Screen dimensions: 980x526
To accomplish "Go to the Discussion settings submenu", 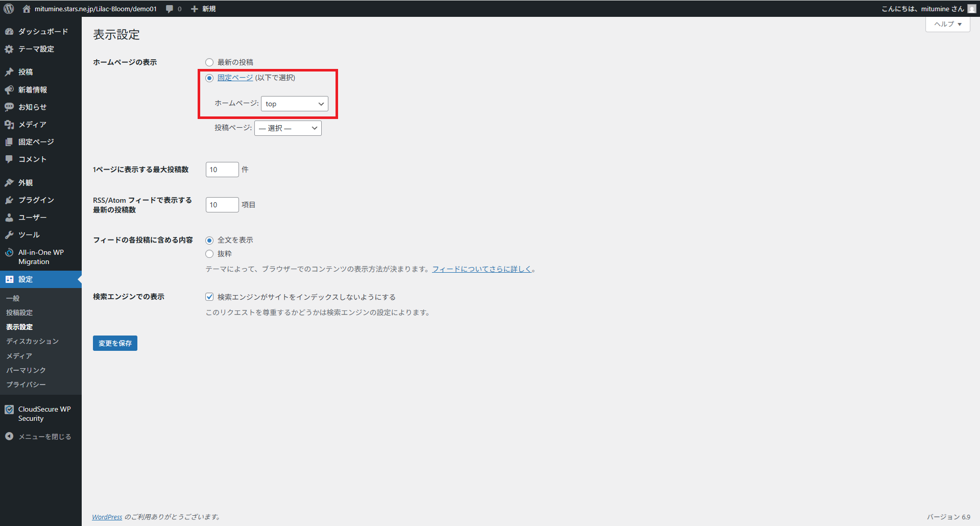I will coord(32,341).
